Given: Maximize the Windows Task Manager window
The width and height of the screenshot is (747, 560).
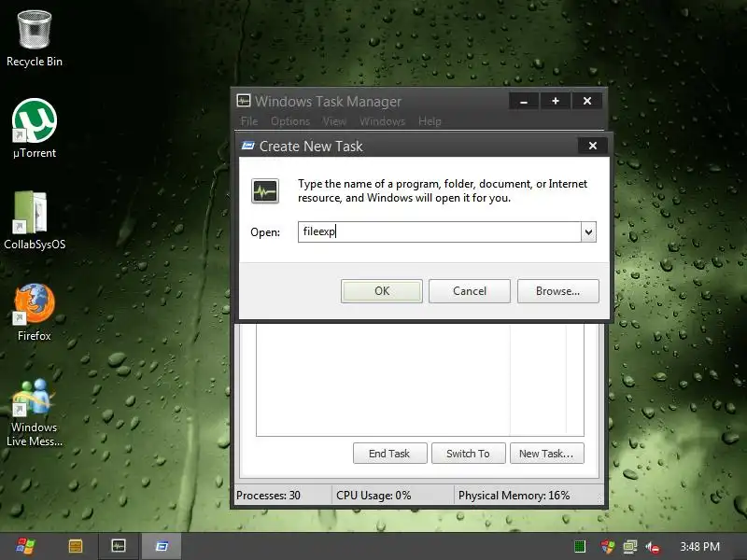Looking at the screenshot, I should click(556, 101).
